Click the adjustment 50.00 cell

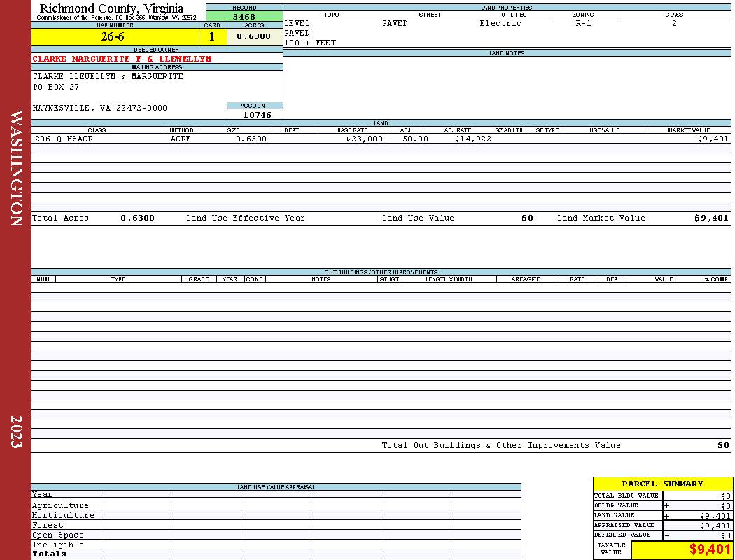[415, 139]
